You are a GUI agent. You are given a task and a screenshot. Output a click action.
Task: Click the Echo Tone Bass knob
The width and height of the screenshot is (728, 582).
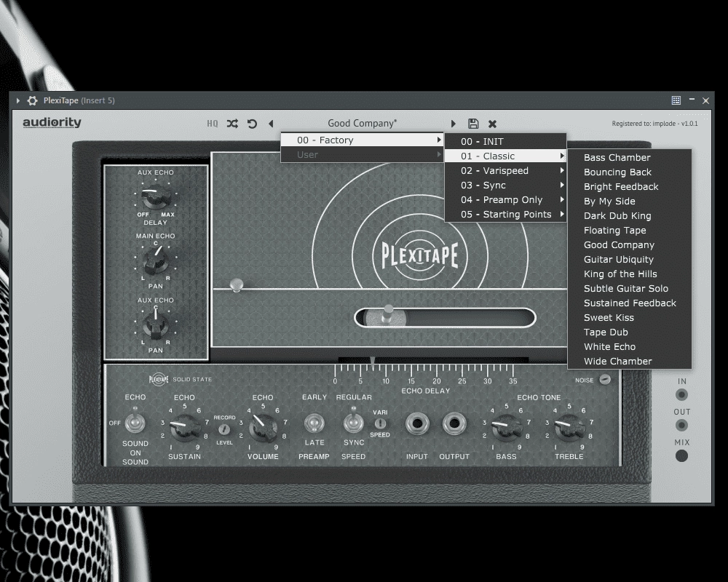point(506,428)
